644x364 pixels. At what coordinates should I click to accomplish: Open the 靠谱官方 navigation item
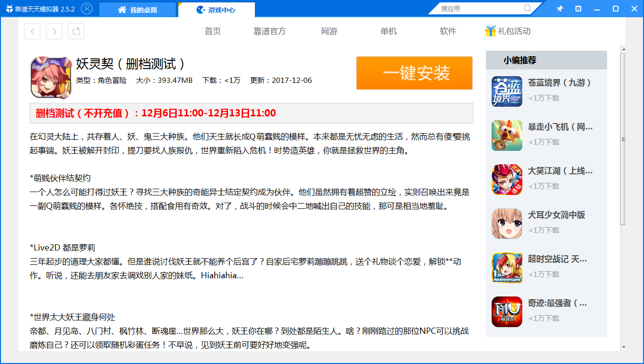click(x=269, y=31)
